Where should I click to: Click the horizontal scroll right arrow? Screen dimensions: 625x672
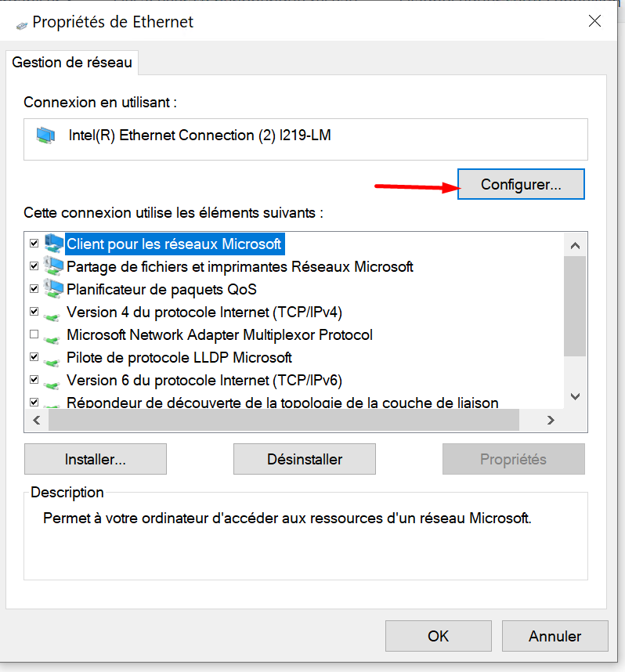pos(551,420)
